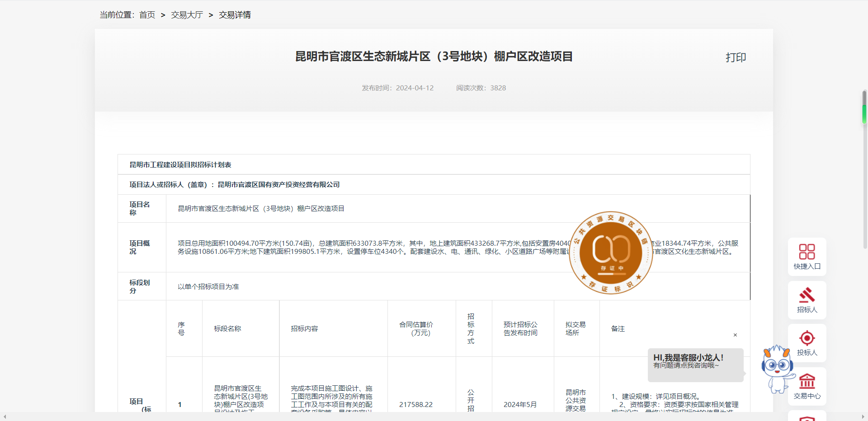This screenshot has height=421, width=868.
Task: Navigate to 交易大厅 in the breadcrumb
Action: click(x=187, y=15)
